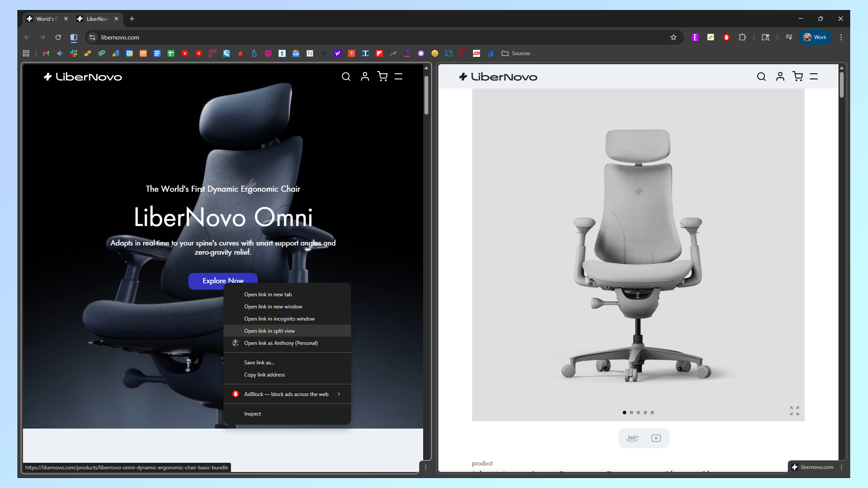Open the Sources bookmarks folder
The width and height of the screenshot is (868, 488).
pyautogui.click(x=516, y=53)
